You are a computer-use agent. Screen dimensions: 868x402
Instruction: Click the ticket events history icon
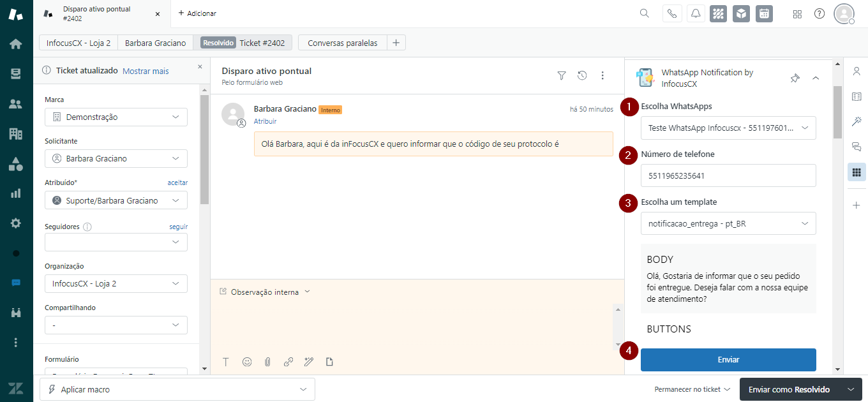tap(582, 76)
